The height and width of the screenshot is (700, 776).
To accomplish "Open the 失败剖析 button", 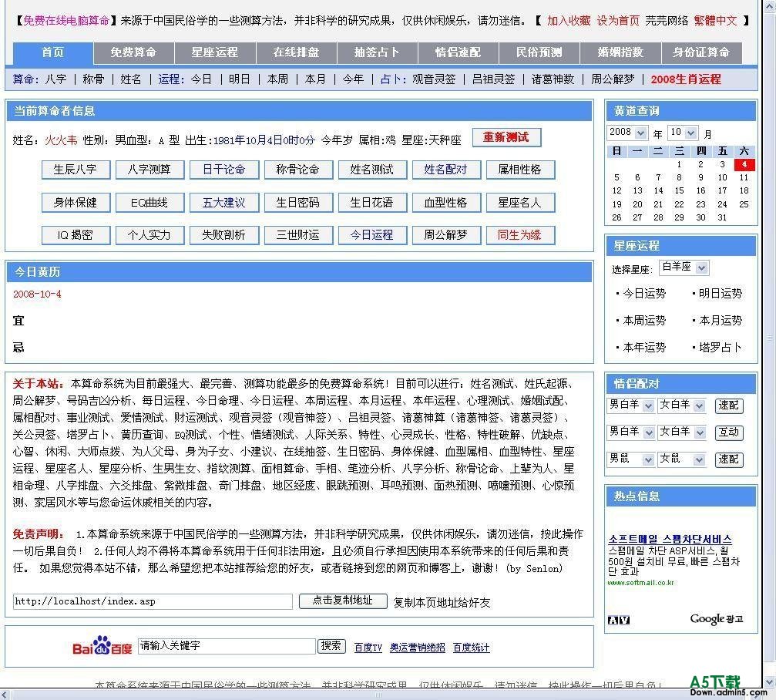I will [223, 235].
